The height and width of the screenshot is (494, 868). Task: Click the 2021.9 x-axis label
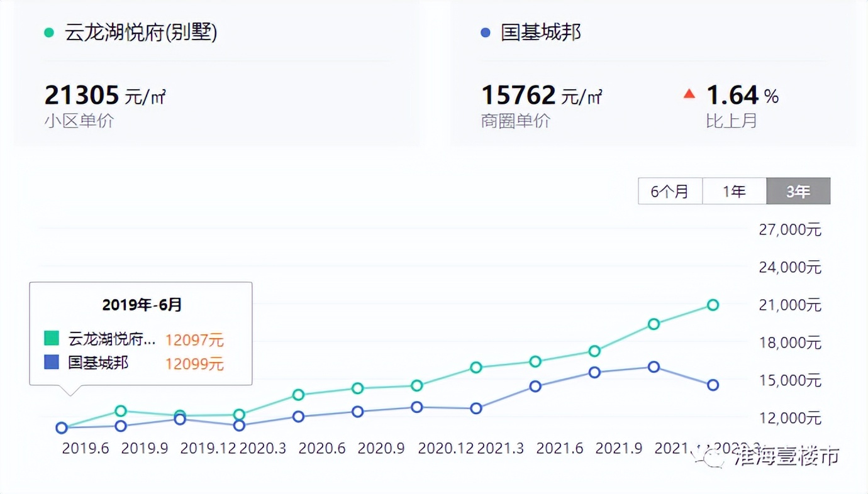[x=619, y=449]
